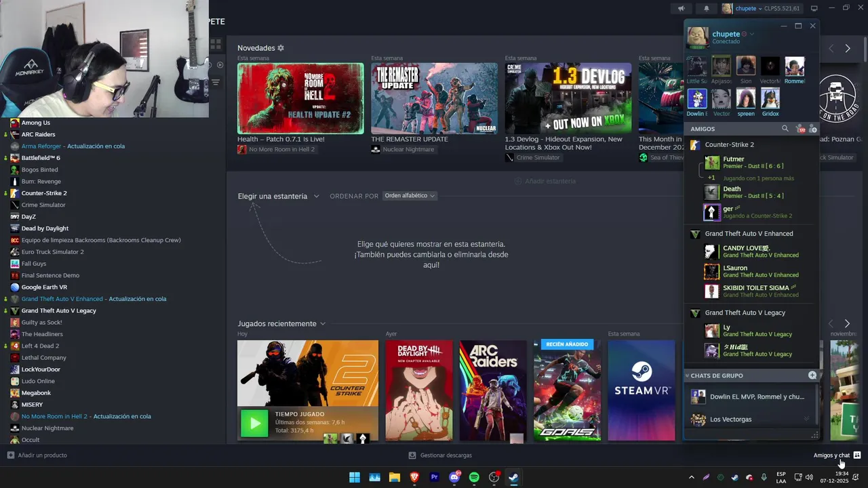This screenshot has width=868, height=488.
Task: Create a new group chat plus icon
Action: click(812, 375)
